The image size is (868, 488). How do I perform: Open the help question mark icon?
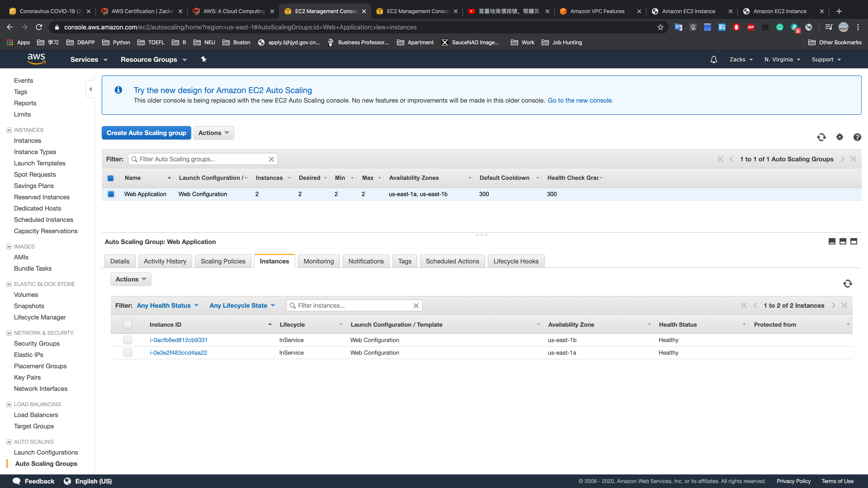(857, 137)
